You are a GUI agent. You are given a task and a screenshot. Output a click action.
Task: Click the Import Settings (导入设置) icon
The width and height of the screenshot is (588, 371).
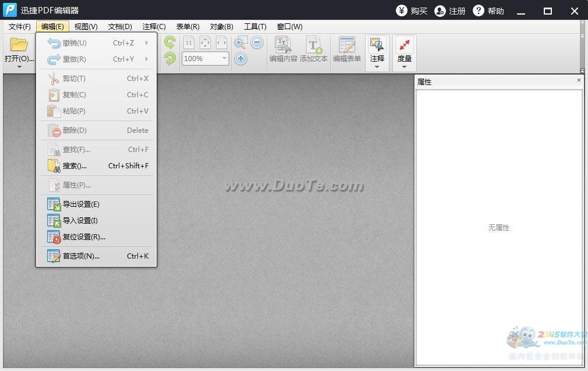point(54,221)
